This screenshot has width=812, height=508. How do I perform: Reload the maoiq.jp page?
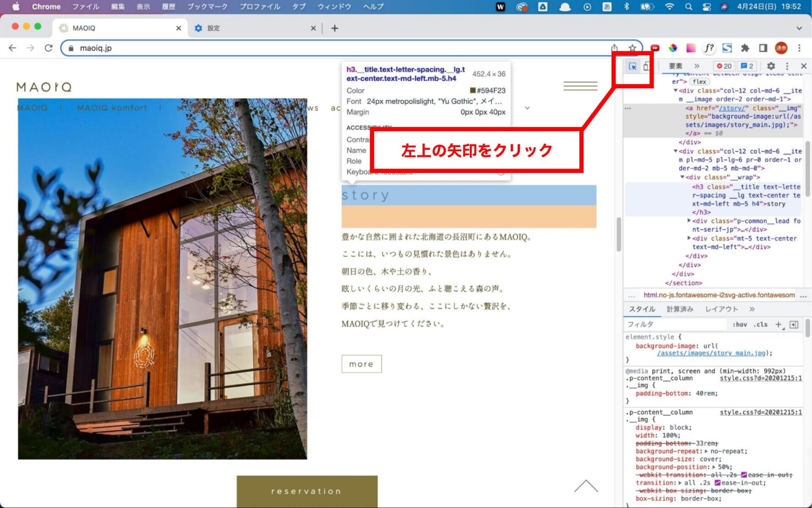49,48
